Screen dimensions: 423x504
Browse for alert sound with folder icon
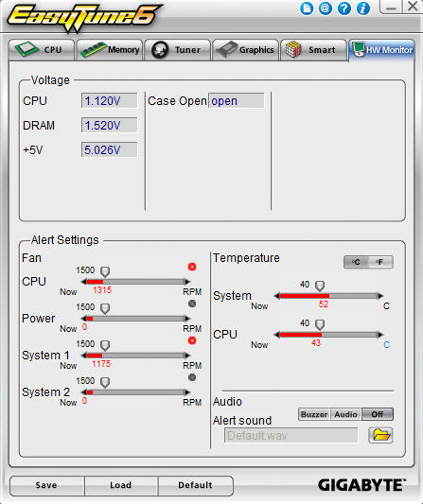click(x=380, y=436)
